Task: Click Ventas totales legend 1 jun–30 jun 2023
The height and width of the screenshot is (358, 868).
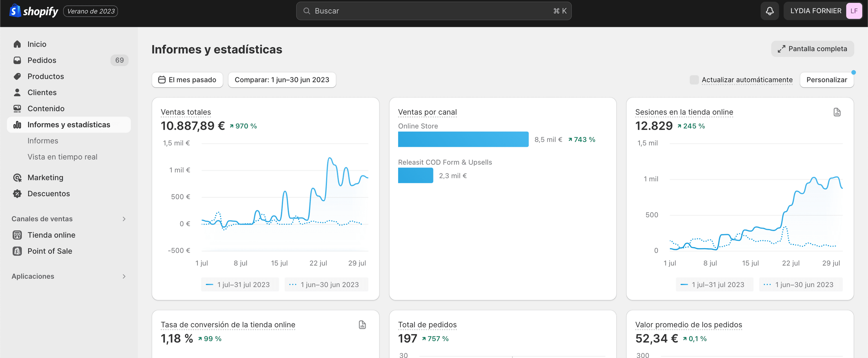Action: (326, 284)
